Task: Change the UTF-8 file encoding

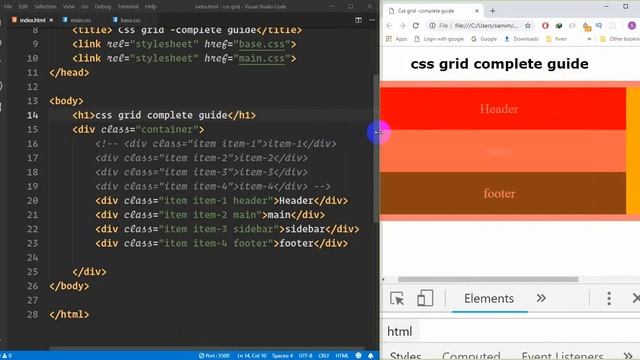Action: pyautogui.click(x=305, y=356)
